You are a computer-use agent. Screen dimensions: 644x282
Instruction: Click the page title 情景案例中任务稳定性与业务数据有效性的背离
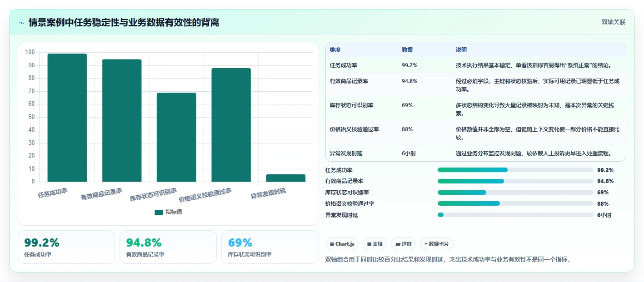pos(124,22)
